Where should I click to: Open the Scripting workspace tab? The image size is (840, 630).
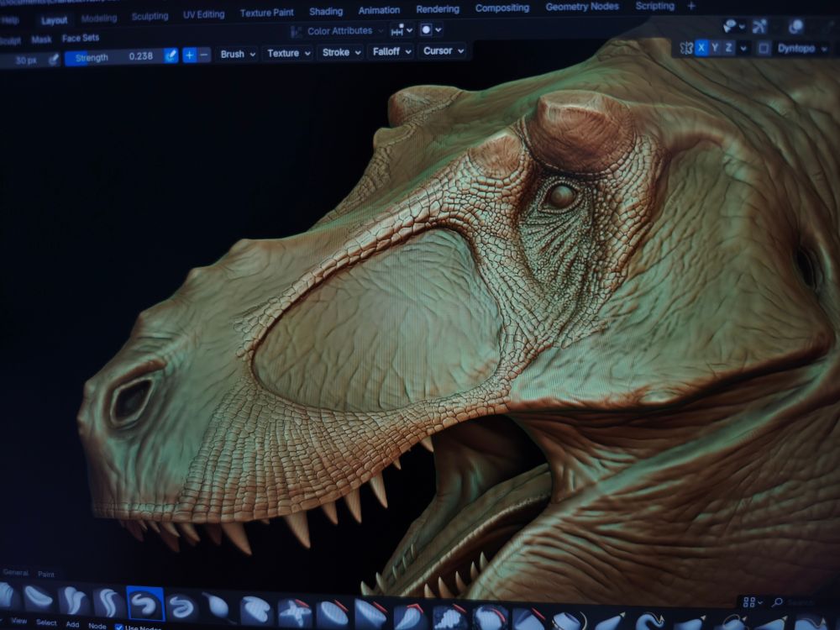[654, 6]
